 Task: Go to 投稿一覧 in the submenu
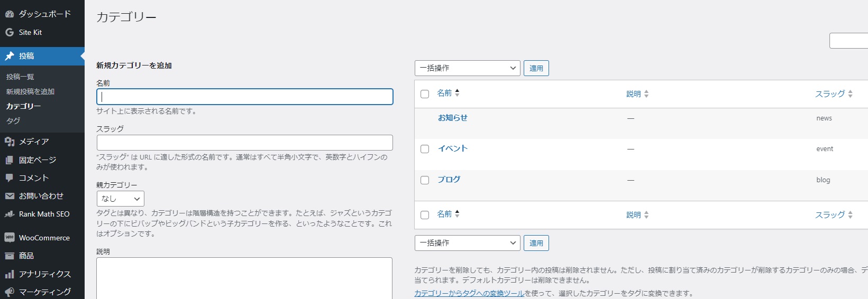coord(20,77)
